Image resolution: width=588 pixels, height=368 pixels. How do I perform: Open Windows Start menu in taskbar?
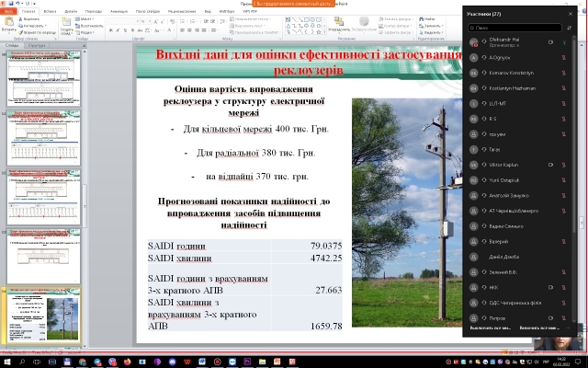(x=6, y=362)
